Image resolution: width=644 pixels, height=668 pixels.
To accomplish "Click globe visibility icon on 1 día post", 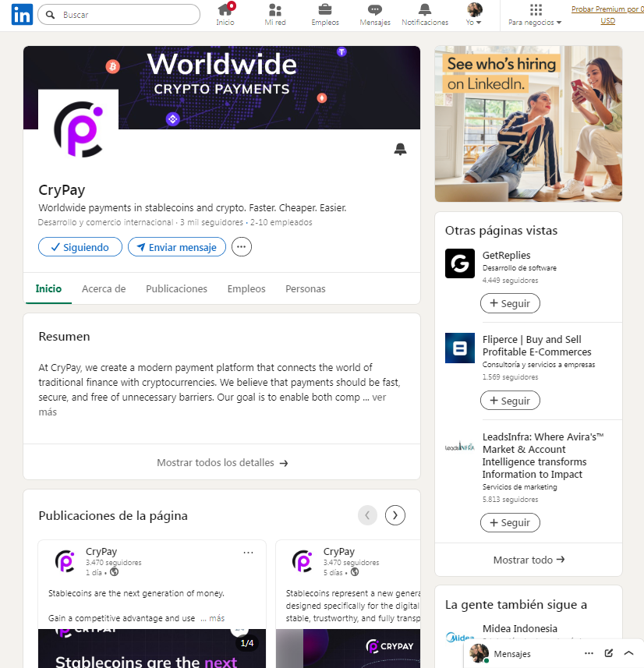I will point(115,572).
